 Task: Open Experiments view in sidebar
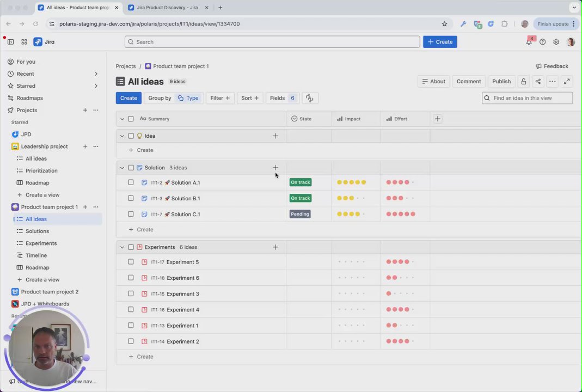click(x=41, y=243)
